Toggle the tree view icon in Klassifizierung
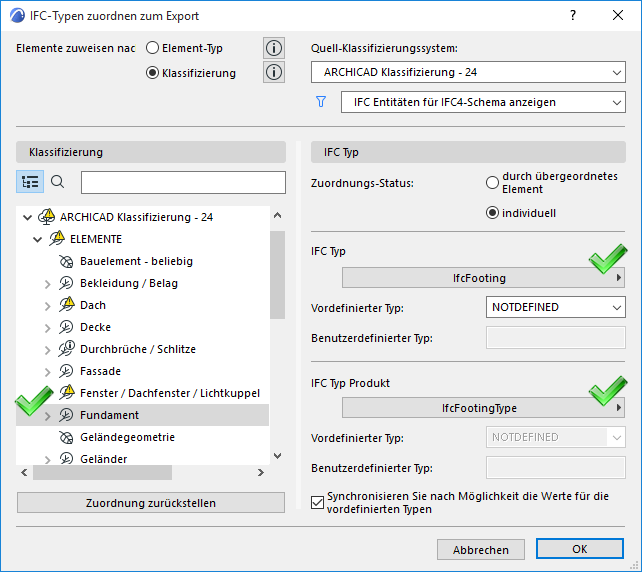This screenshot has height=572, width=642. [30, 182]
